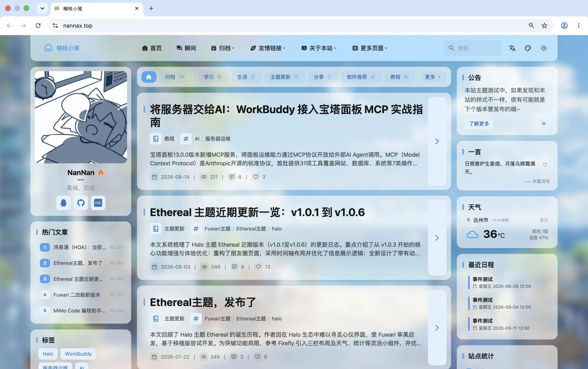Viewport: 588px width, 369px height.
Task: Toggle light/dark mode sun icon
Action: coord(544,48)
